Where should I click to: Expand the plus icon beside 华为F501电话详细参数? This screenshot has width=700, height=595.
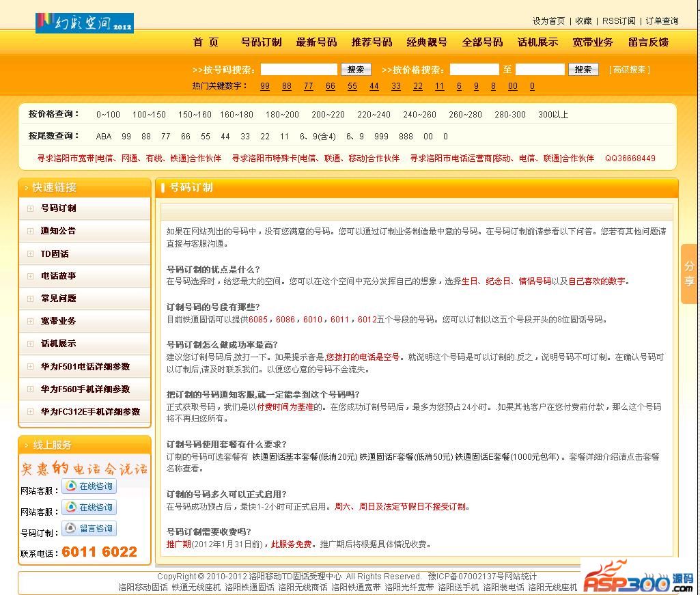[x=30, y=366]
